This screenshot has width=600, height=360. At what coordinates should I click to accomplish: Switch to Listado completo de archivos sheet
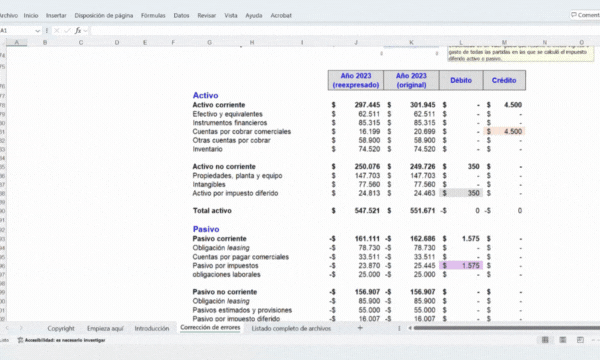pyautogui.click(x=291, y=328)
